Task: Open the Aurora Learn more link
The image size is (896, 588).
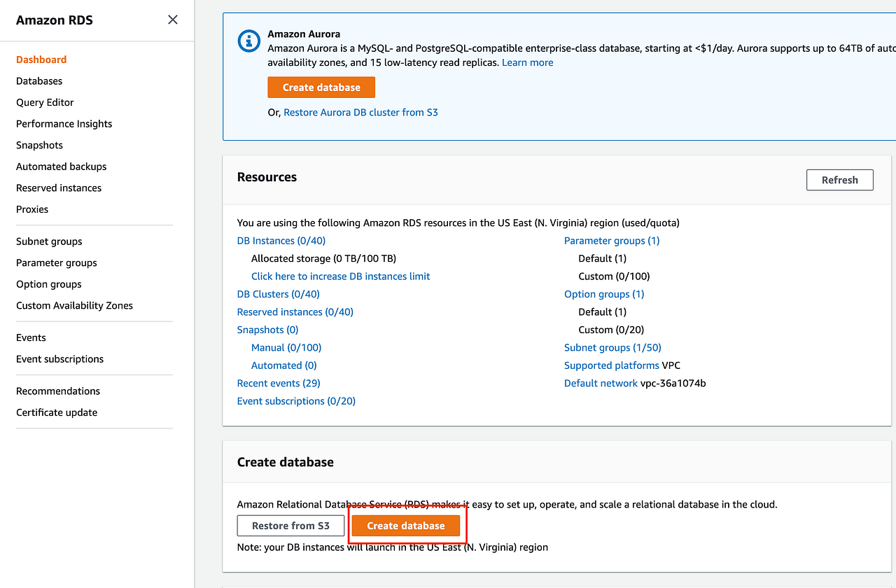Action: coord(527,62)
